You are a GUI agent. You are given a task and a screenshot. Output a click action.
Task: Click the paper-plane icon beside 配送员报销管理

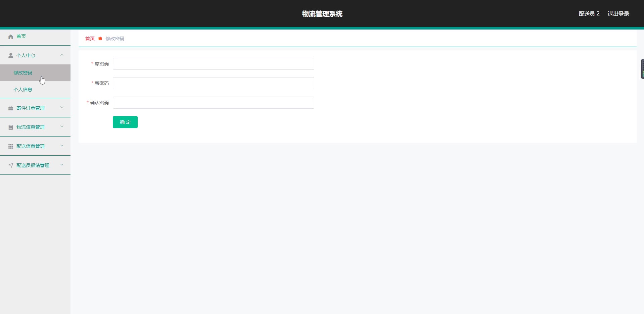pyautogui.click(x=11, y=165)
